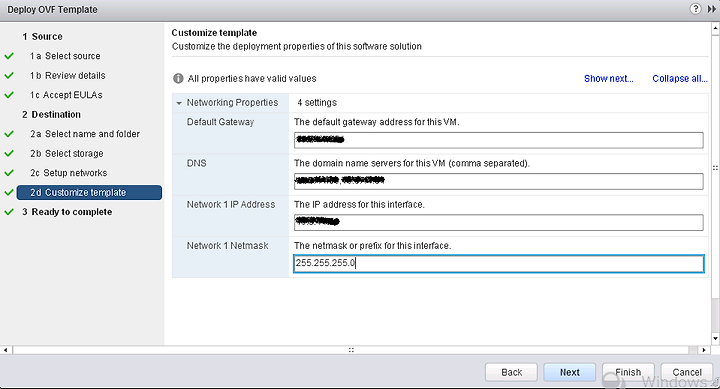Click the horizontal scrollbar right arrow

point(704,350)
